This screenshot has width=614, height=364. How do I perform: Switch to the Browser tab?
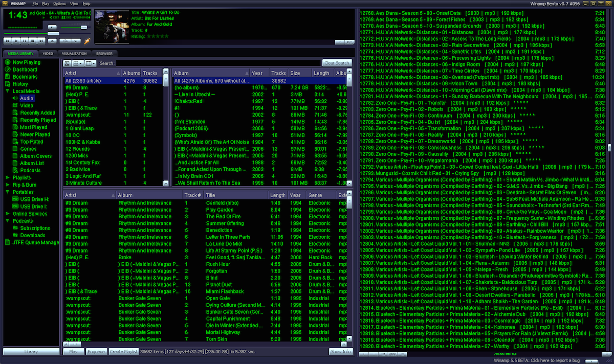tap(104, 53)
